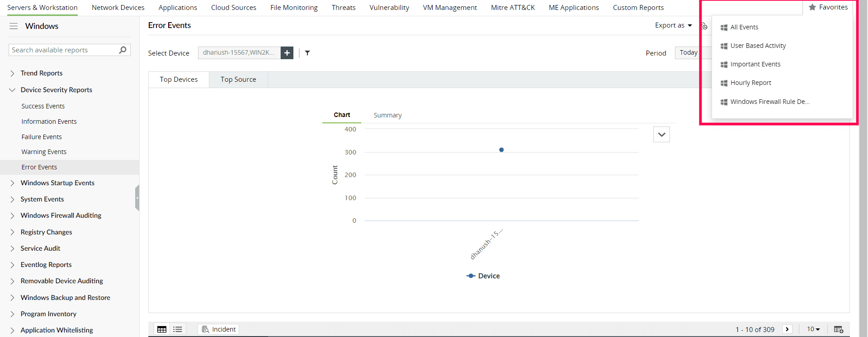Expand Registry Changes node
The height and width of the screenshot is (337, 868).
pyautogui.click(x=12, y=232)
